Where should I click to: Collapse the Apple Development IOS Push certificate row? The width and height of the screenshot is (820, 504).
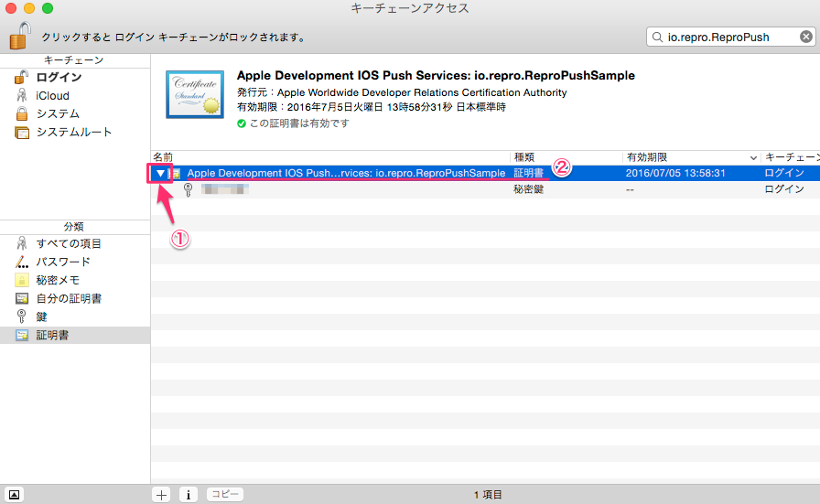(160, 173)
